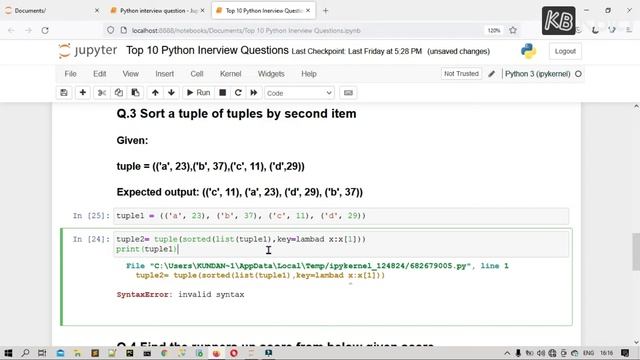Cut selected cells with scissors icon
Screen dimensions: 640x360
click(x=102, y=93)
